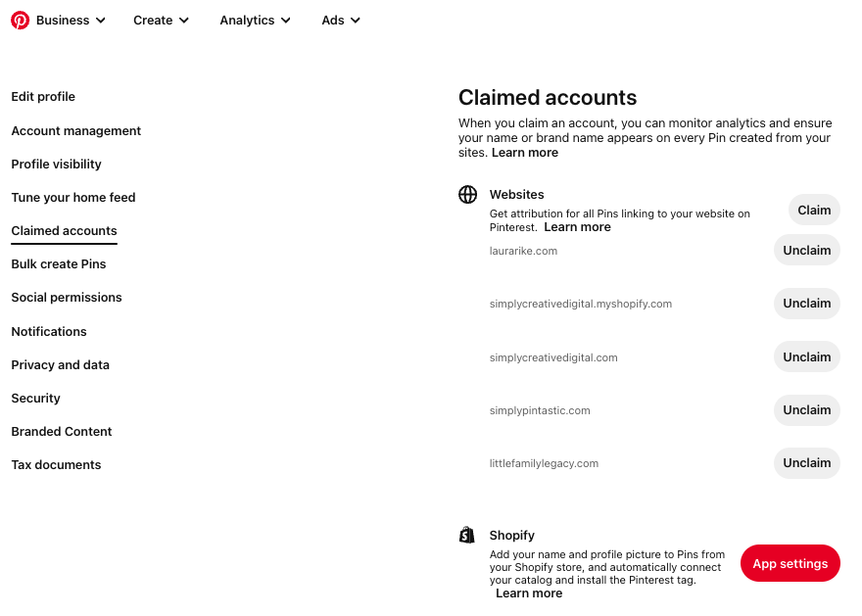Click Learn more in Claimed accounts description

click(x=525, y=153)
